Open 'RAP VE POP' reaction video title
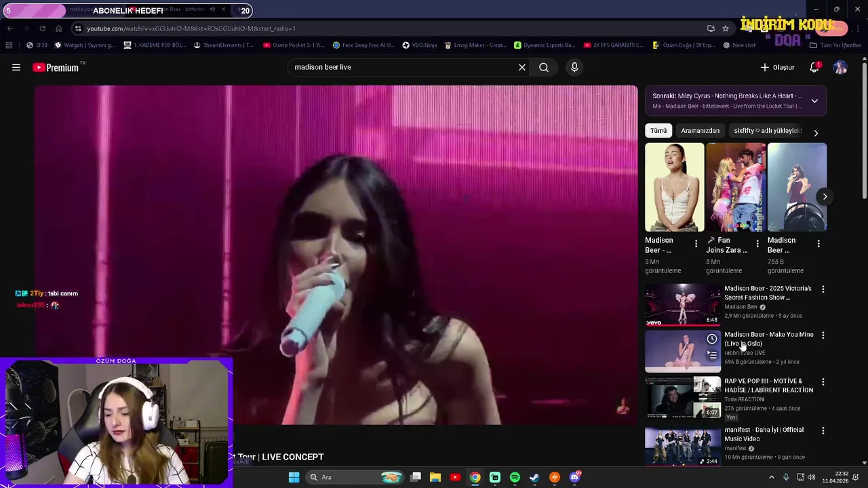868x488 pixels. pyautogui.click(x=768, y=385)
